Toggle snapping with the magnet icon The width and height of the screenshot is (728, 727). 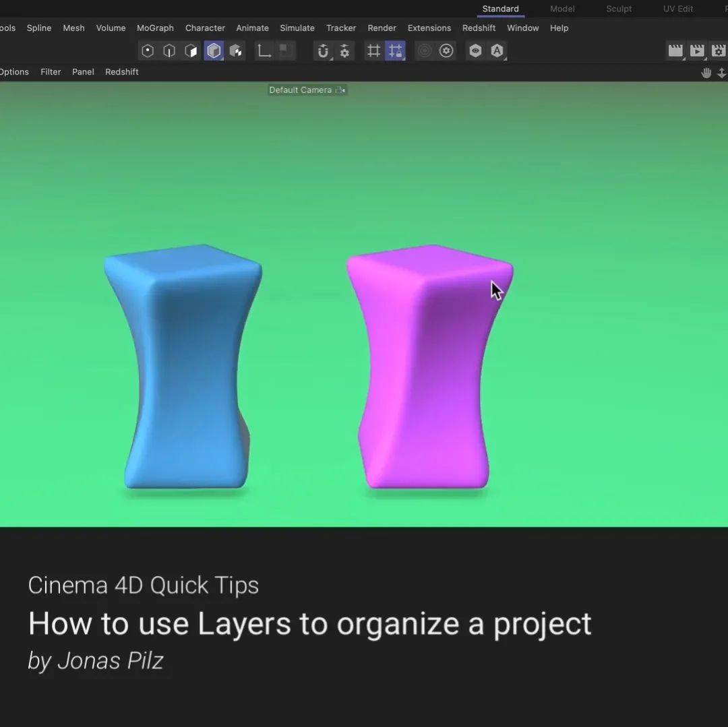tap(323, 51)
